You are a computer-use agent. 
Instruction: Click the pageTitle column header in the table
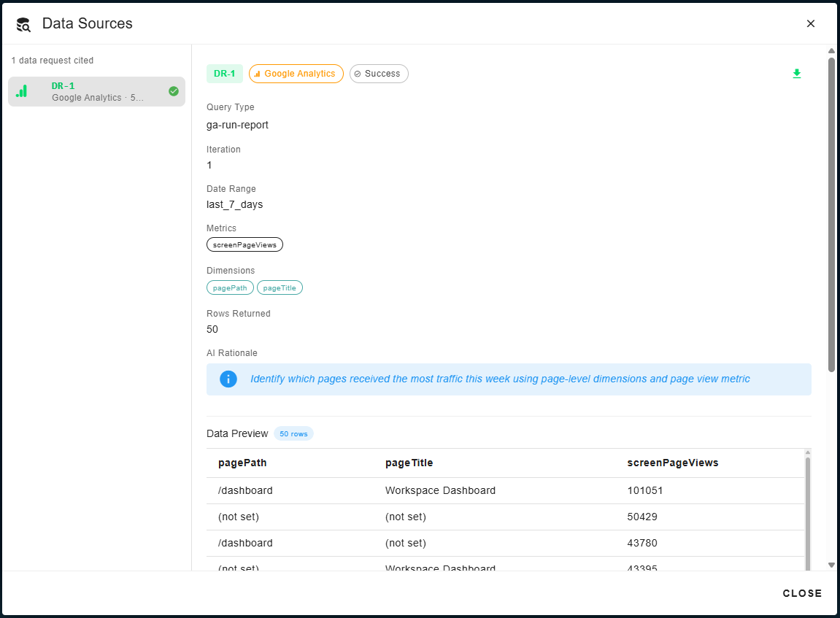pos(410,462)
